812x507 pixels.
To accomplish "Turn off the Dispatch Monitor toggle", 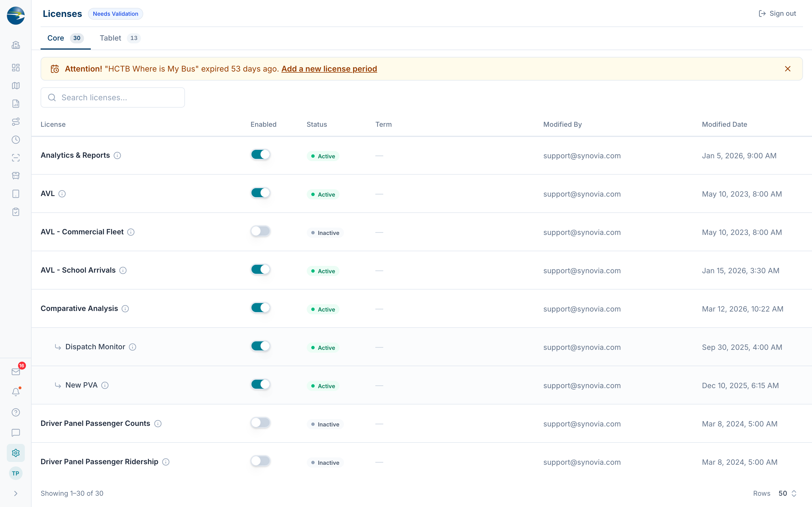I will [x=261, y=346].
